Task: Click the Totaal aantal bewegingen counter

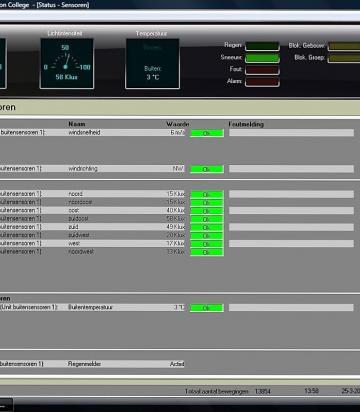Action: 228,391
